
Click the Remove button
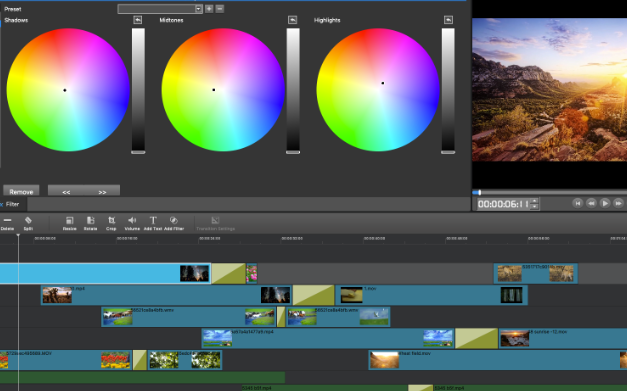coord(21,192)
